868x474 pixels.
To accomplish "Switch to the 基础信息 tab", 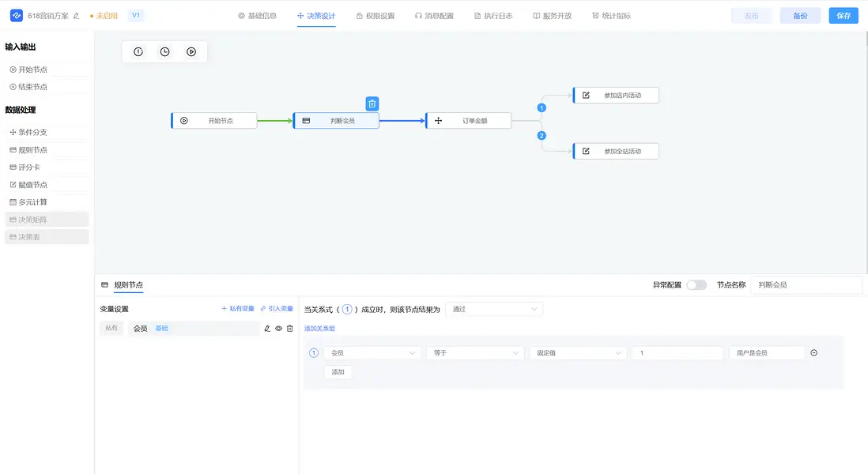I will [x=257, y=16].
